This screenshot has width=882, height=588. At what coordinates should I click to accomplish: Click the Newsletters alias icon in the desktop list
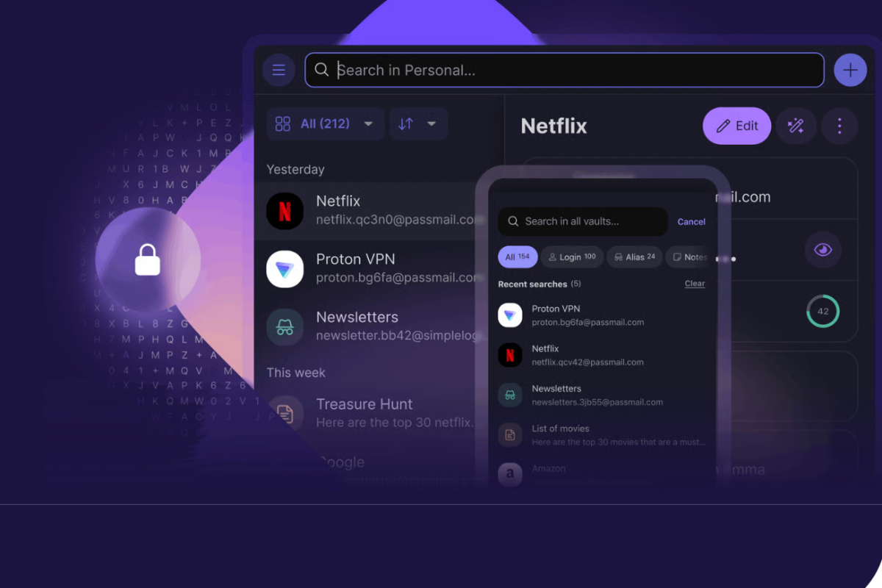click(285, 327)
